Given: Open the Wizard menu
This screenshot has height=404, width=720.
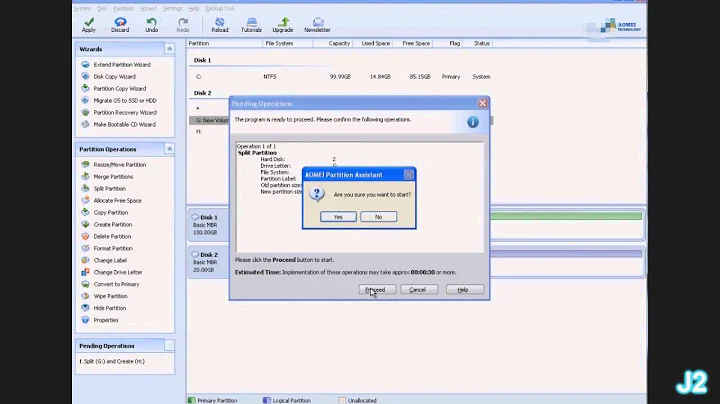Looking at the screenshot, I should [x=148, y=8].
